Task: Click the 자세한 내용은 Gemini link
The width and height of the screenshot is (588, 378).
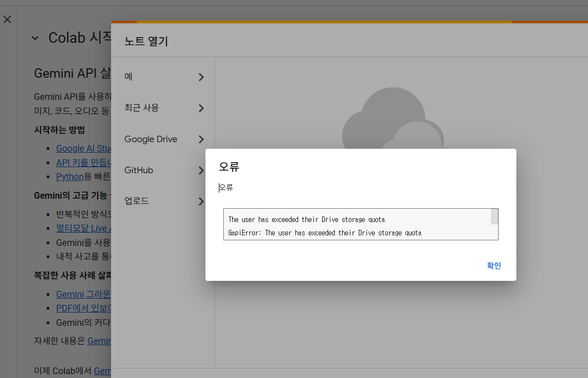Action: [x=99, y=341]
